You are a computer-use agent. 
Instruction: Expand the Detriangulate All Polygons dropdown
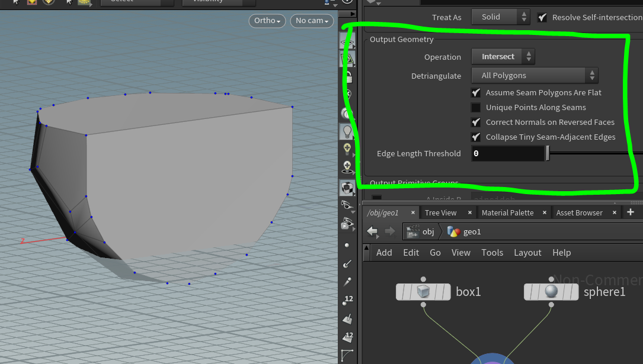pos(535,76)
